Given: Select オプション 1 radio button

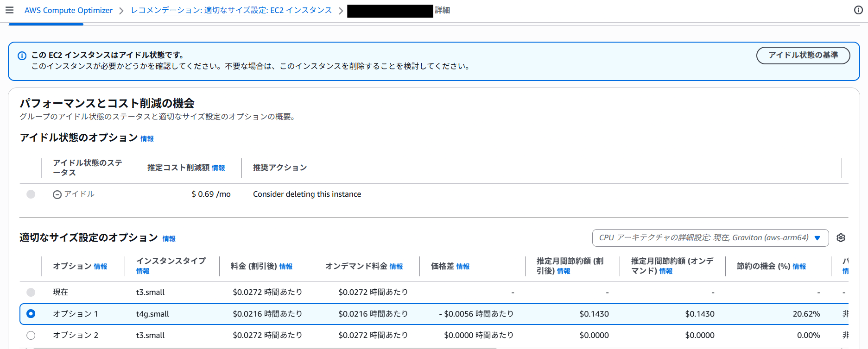Looking at the screenshot, I should pos(31,314).
